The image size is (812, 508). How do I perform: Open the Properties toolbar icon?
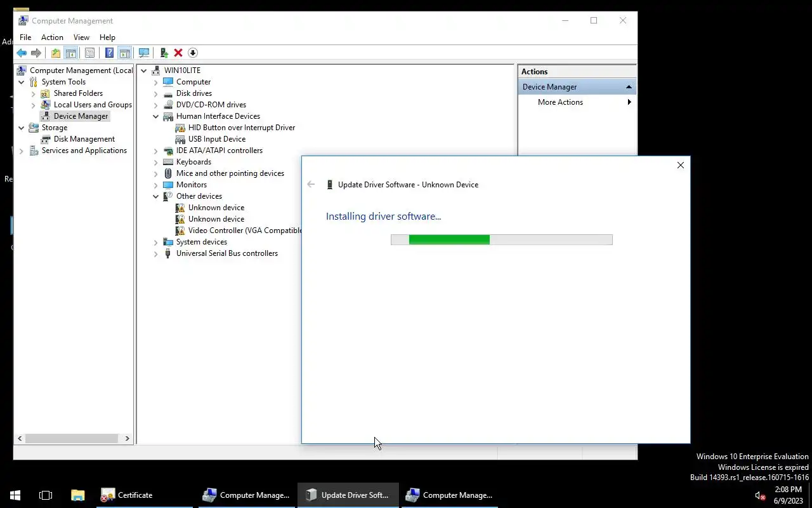click(x=89, y=53)
